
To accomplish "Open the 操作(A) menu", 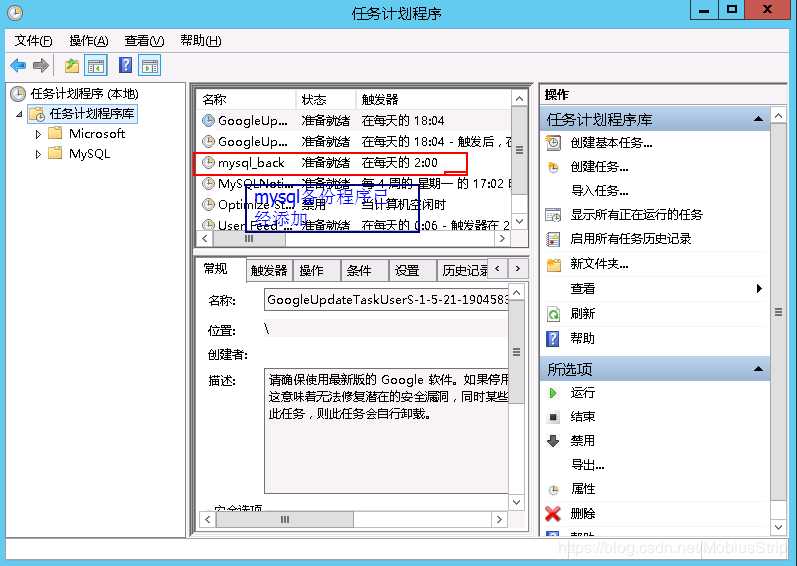I will point(88,41).
